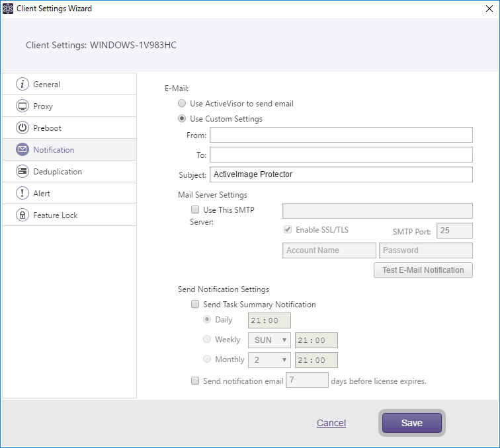
Task: Switch to the Alert tab
Action: click(69, 193)
